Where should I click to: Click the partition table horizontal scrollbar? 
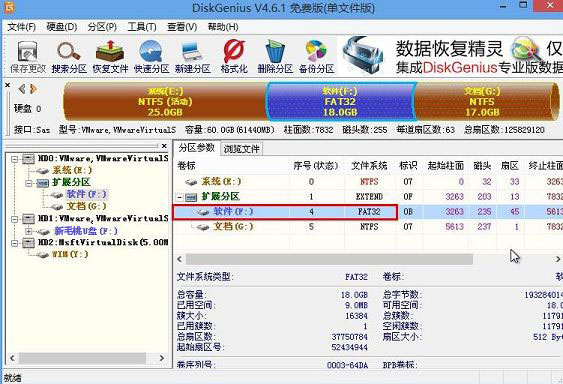click(x=329, y=259)
